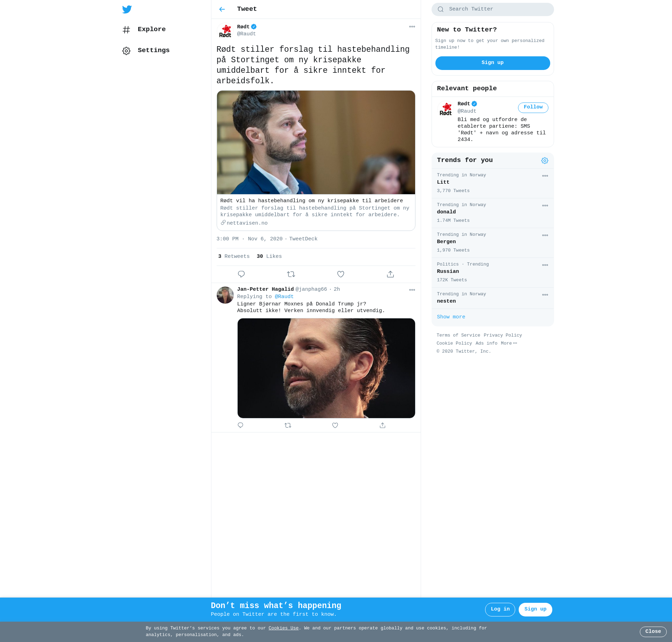Retweet Jan-Petter Hagalid's reply

coord(288,425)
